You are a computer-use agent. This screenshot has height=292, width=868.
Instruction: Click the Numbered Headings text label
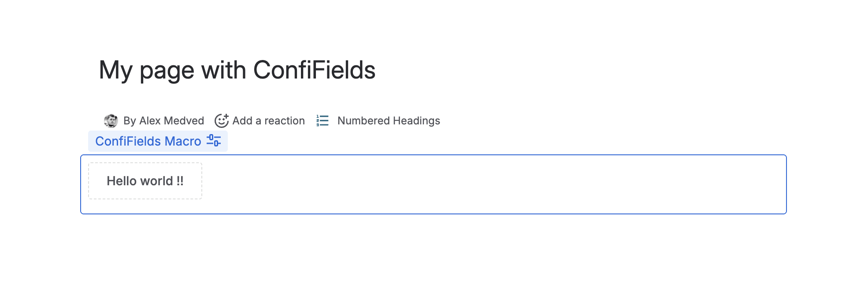(x=389, y=121)
